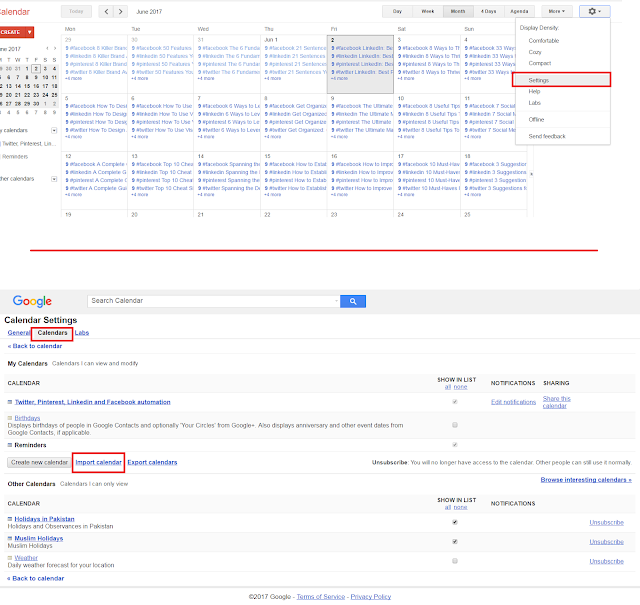
Task: Select Comfortable display density
Action: (x=544, y=41)
